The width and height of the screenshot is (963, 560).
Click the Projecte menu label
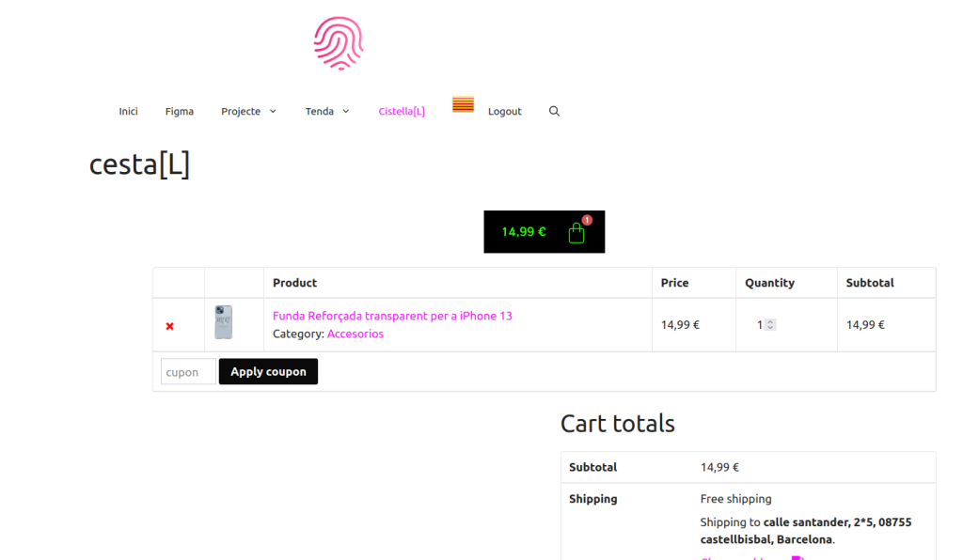[x=241, y=111]
